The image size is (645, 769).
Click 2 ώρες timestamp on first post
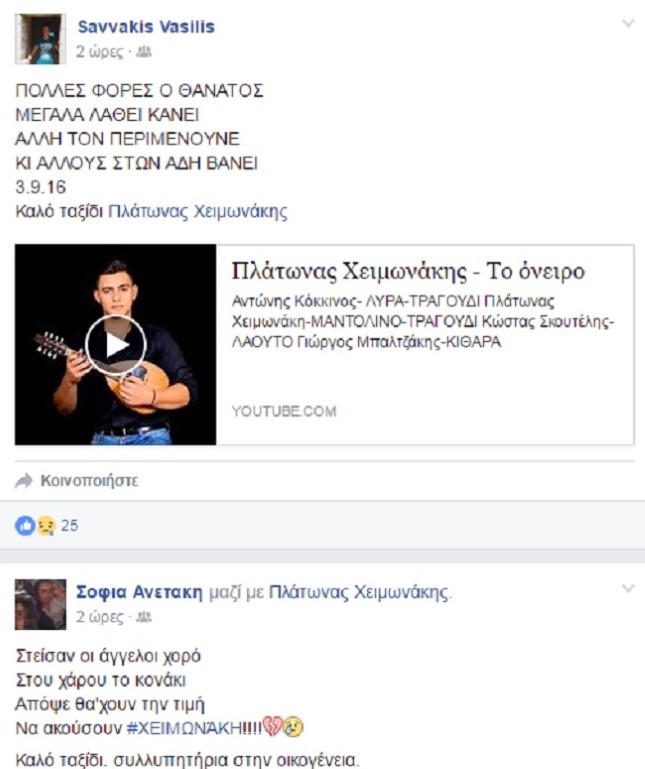(100, 51)
